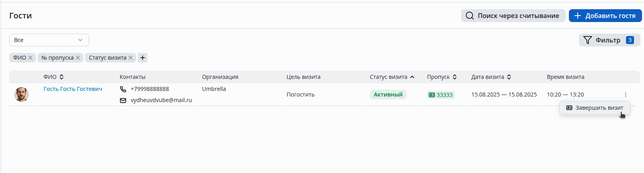Click the email envelope icon
Image resolution: width=644 pixels, height=173 pixels.
point(123,100)
